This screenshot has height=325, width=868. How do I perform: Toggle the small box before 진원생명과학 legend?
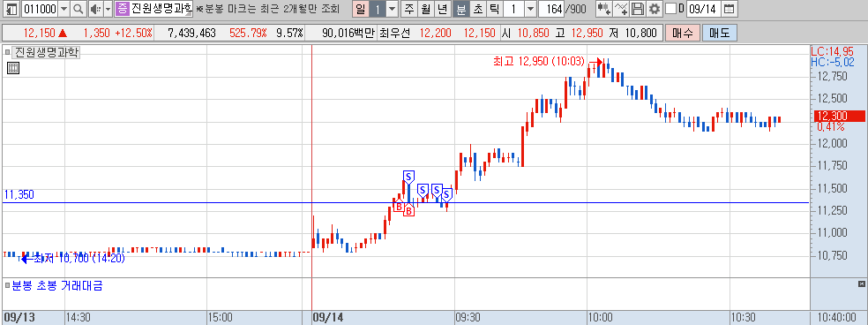pos(8,53)
